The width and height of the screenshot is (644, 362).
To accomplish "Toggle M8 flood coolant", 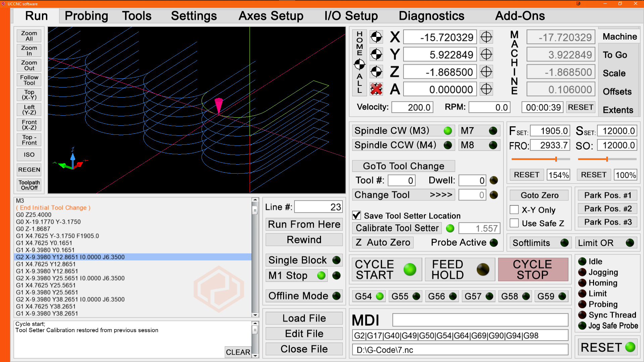I will (x=479, y=145).
